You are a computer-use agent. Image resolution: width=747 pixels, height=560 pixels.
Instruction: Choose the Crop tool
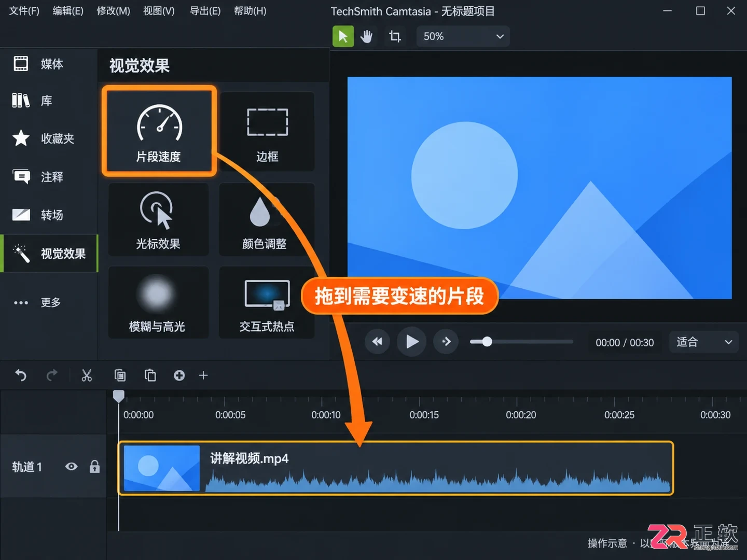[395, 36]
